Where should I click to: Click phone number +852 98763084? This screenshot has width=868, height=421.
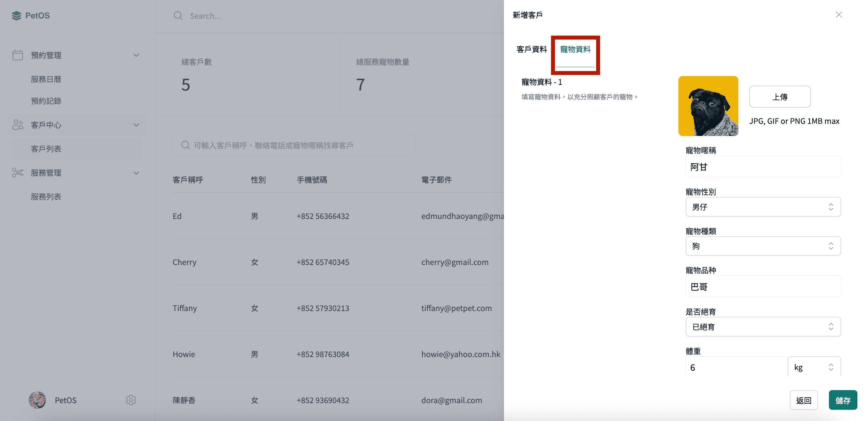point(323,354)
